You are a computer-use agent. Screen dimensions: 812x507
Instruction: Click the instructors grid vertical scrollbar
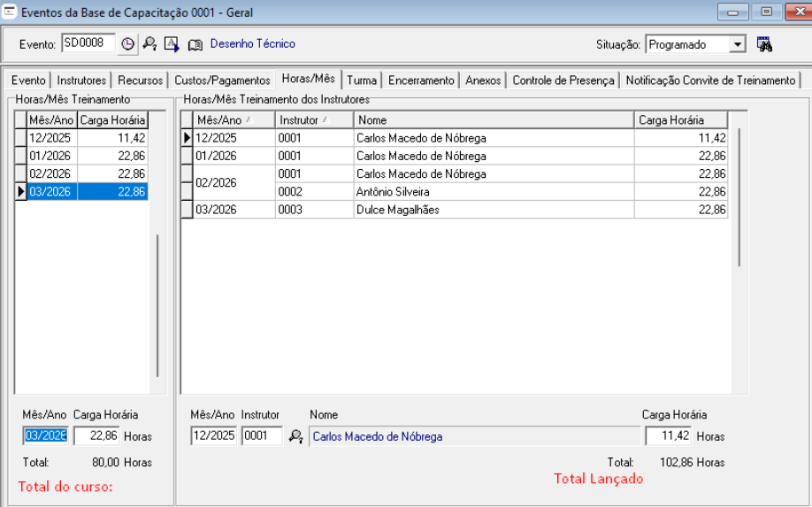739,196
